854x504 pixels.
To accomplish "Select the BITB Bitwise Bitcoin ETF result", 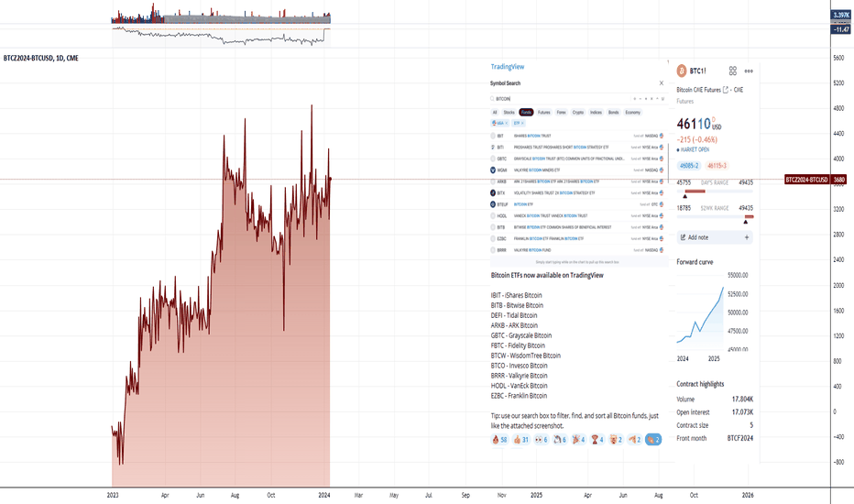I will 577,227.
